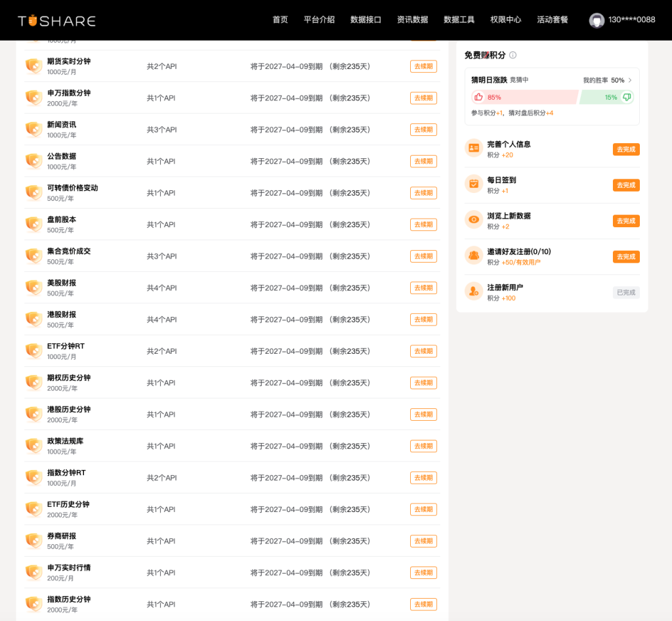Click the 新闻资讯 shield icon

point(33,129)
